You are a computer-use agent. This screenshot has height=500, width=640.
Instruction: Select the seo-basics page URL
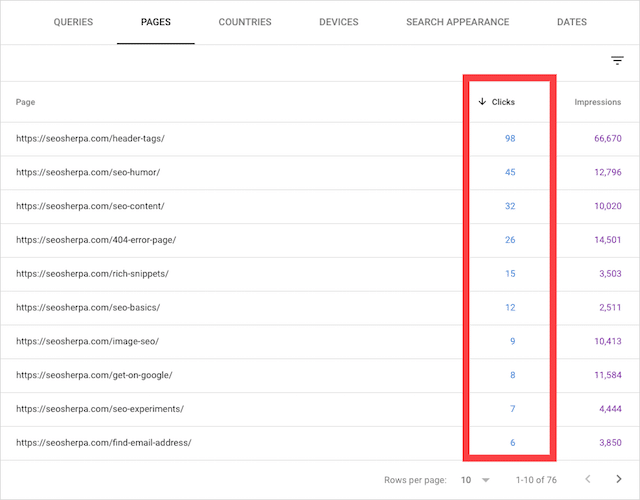click(x=88, y=307)
